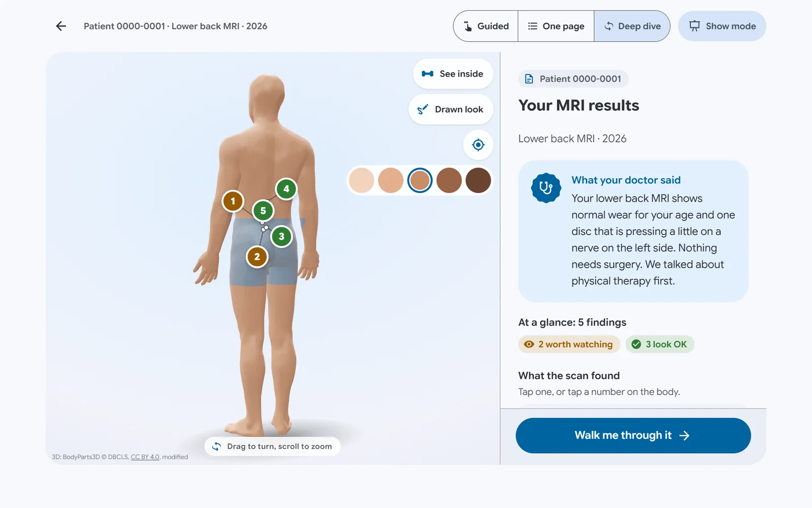Toggle See inside view

[x=453, y=74]
